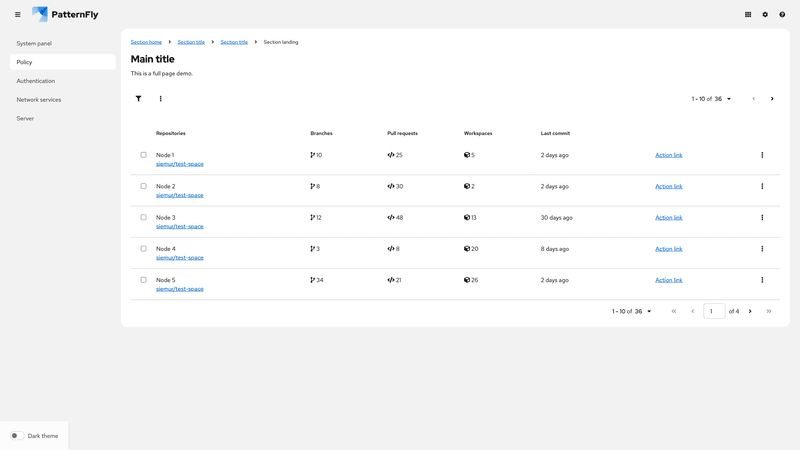Open the settings gear icon
The image size is (800, 450).
pyautogui.click(x=765, y=15)
